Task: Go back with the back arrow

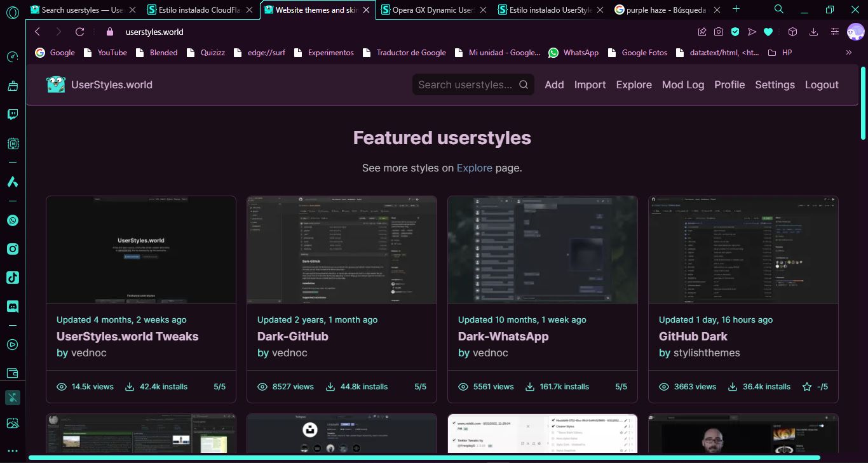Action: (x=37, y=32)
